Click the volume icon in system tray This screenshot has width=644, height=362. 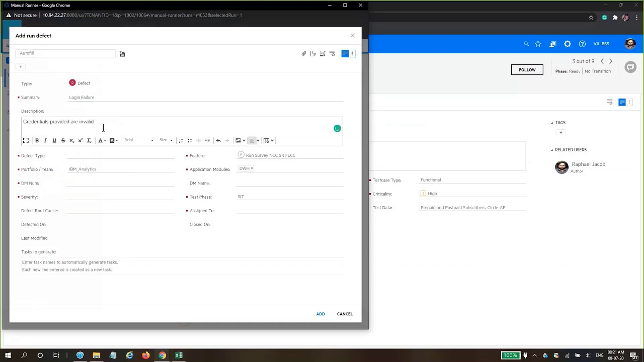pos(588,355)
